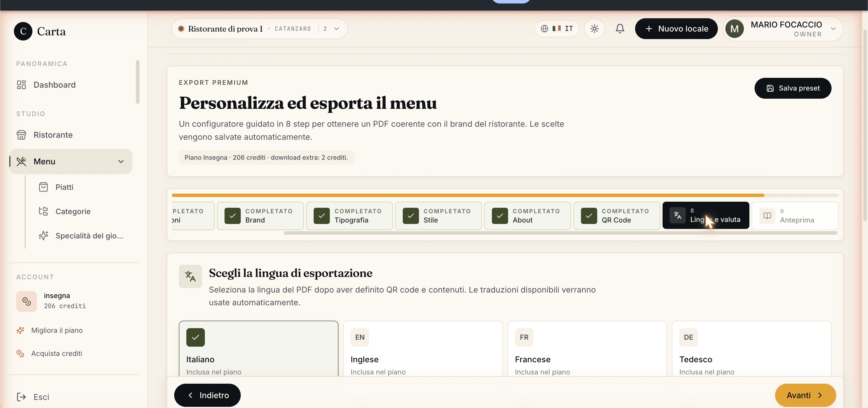Click the Salva preset button
868x408 pixels.
point(793,88)
